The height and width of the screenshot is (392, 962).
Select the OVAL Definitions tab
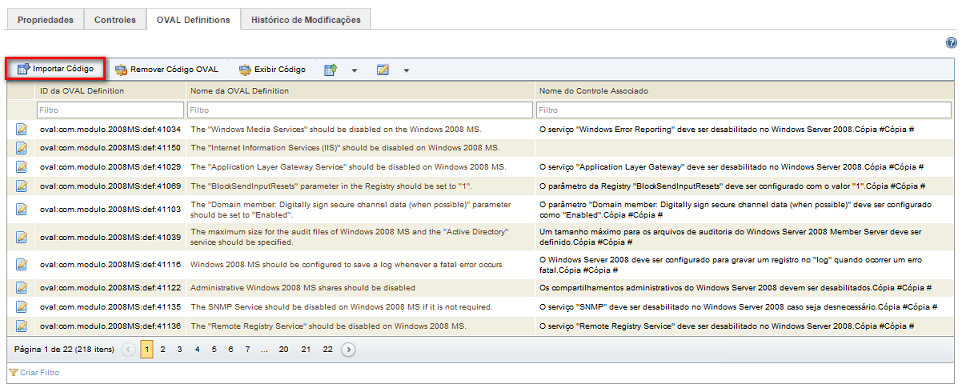click(193, 20)
